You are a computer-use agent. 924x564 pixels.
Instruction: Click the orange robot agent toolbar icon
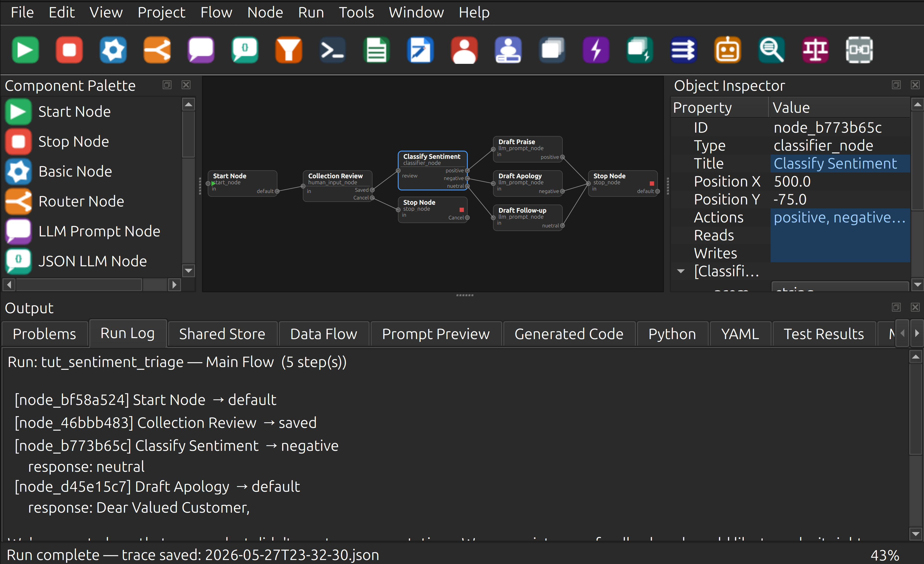pos(727,50)
